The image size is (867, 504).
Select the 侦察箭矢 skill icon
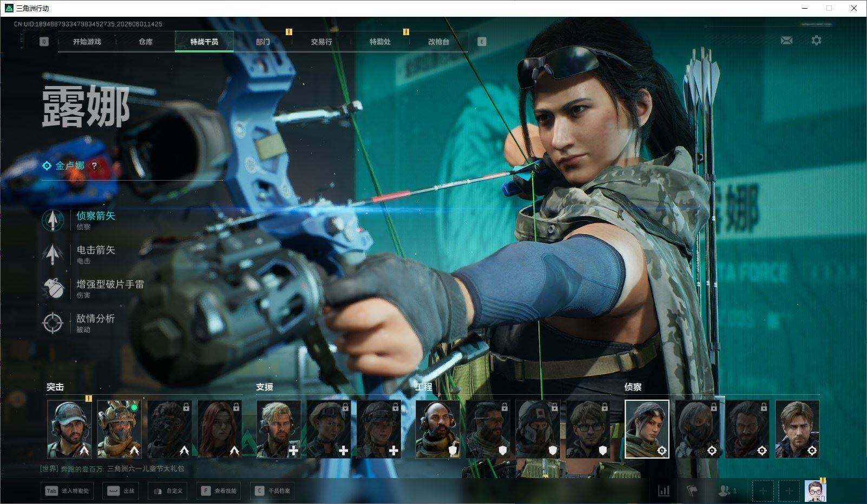tap(52, 220)
